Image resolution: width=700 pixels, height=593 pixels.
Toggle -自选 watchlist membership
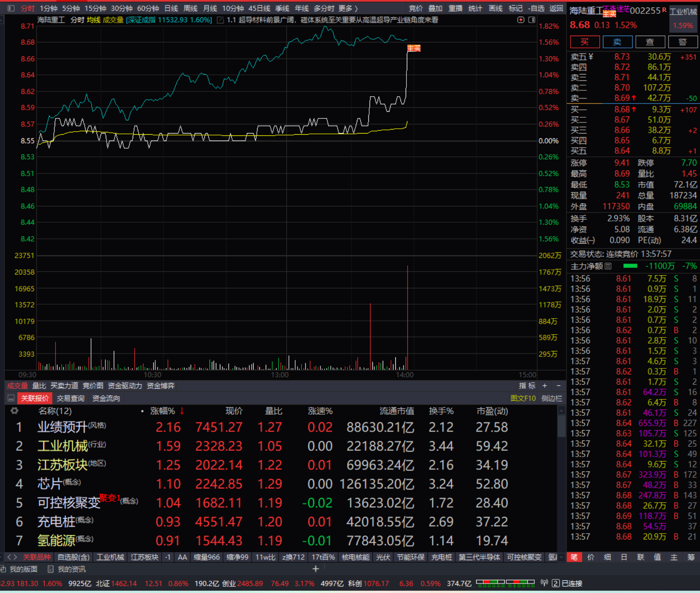[x=536, y=8]
